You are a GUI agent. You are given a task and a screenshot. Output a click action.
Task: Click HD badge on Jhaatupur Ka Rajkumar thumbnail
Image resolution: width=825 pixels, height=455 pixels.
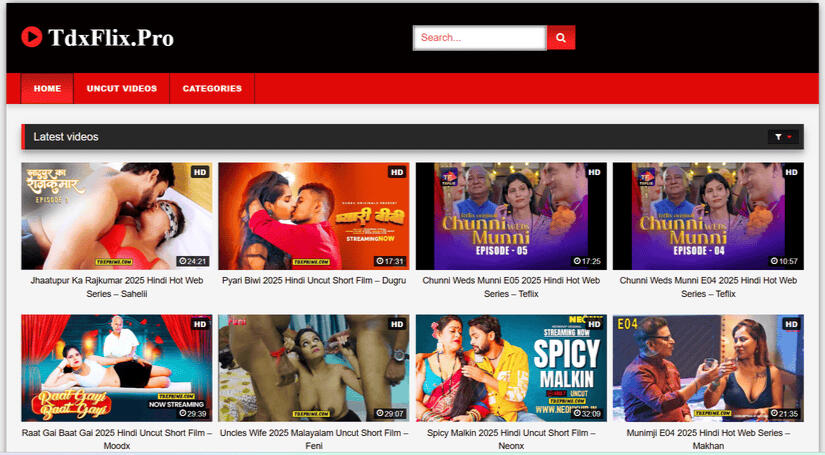[200, 172]
